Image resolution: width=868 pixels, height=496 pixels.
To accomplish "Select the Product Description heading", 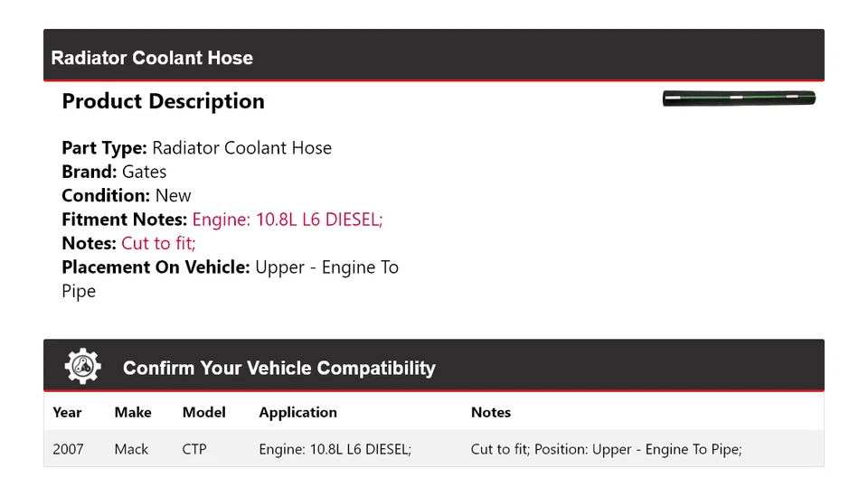I will pyautogui.click(x=163, y=101).
